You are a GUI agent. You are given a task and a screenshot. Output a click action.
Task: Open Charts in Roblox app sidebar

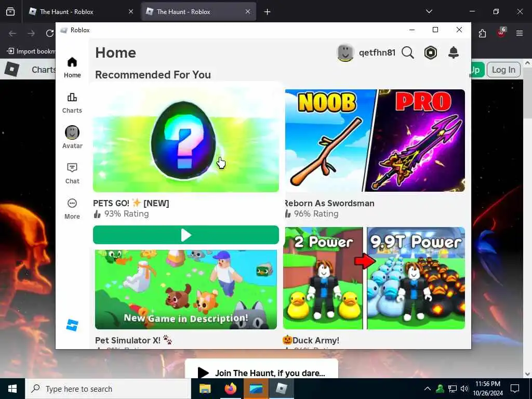[72, 103]
